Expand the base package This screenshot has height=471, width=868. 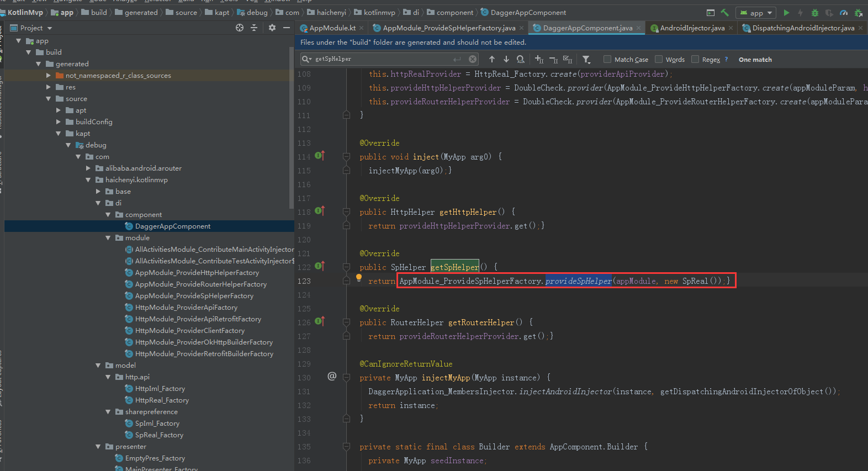pyautogui.click(x=98, y=192)
